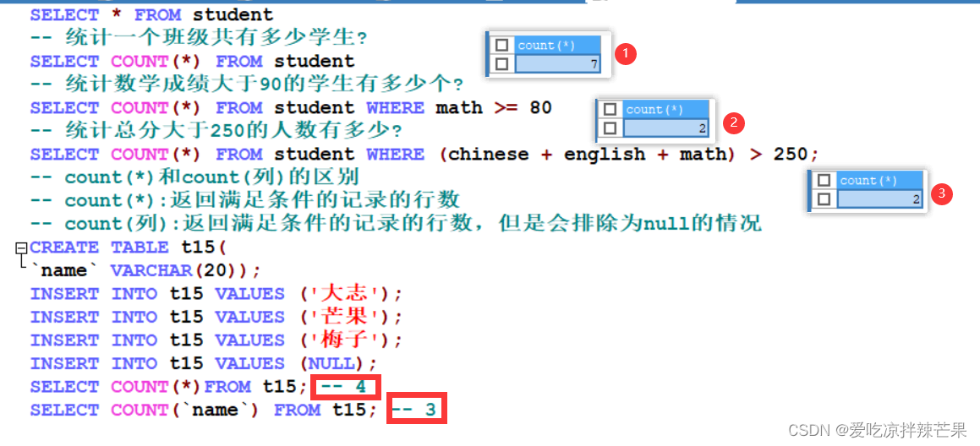Click the INSERT line with value '梅子'

coord(217,340)
